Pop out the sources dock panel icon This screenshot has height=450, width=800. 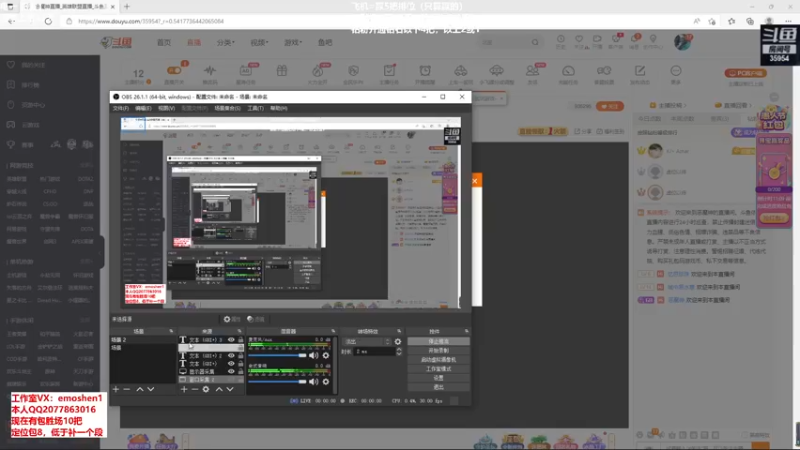coord(239,331)
